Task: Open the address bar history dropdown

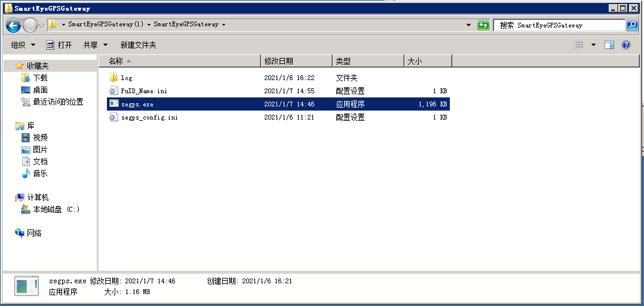Action: [469, 25]
